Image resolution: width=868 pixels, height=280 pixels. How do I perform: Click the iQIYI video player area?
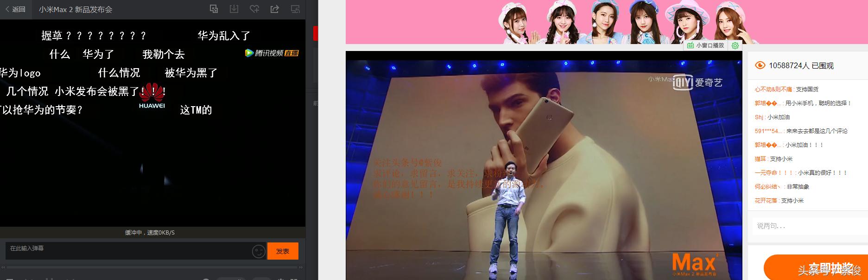coord(544,165)
